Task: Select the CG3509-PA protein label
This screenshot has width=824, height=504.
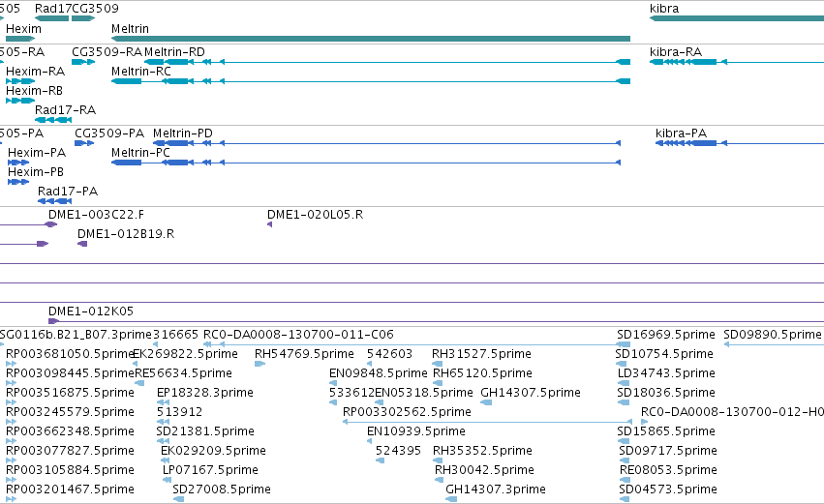Action: tap(109, 133)
